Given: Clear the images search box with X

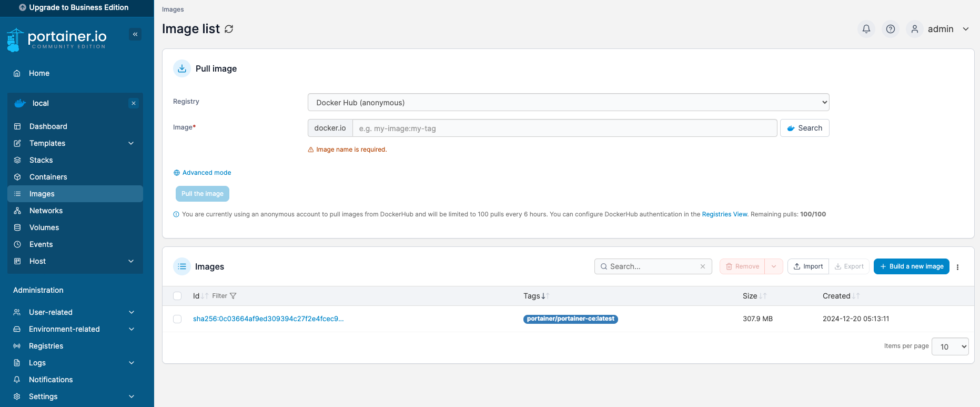Looking at the screenshot, I should tap(703, 266).
